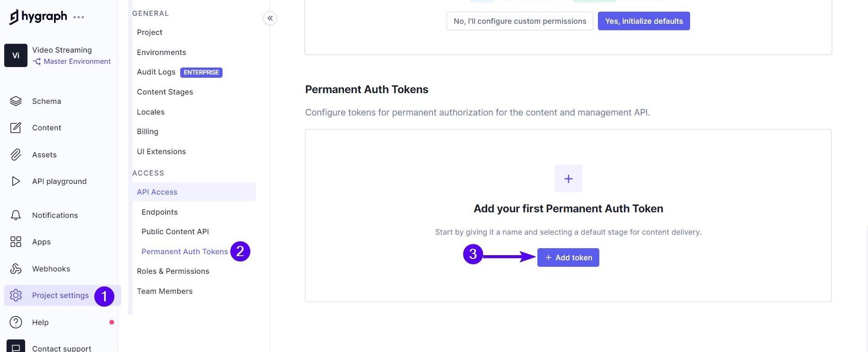
Task: Click the Notifications bell icon
Action: pyautogui.click(x=16, y=215)
